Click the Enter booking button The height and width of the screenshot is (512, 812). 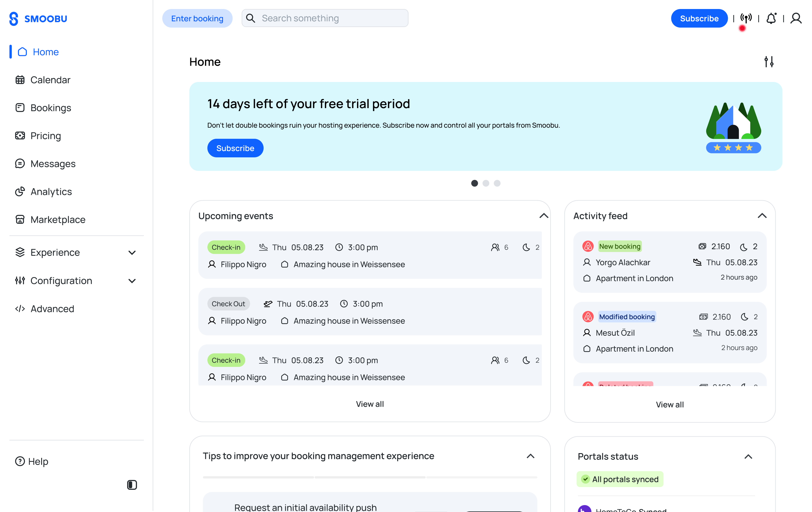(197, 18)
